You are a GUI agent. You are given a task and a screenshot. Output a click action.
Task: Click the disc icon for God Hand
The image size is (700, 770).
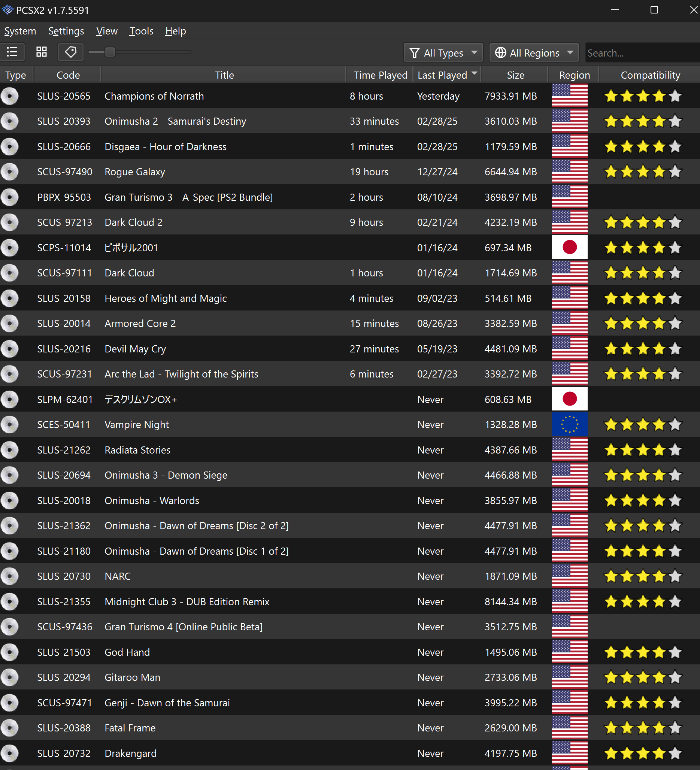click(x=9, y=652)
